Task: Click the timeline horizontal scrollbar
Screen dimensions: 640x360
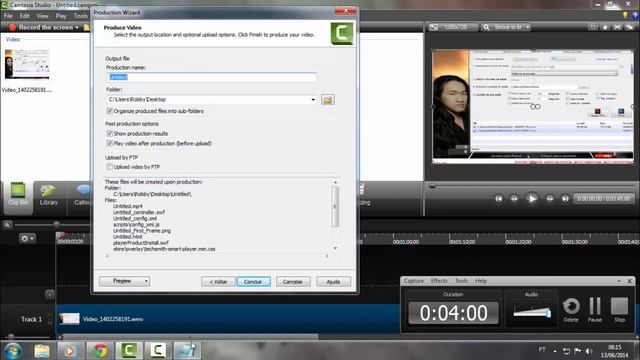Action: click(190, 337)
